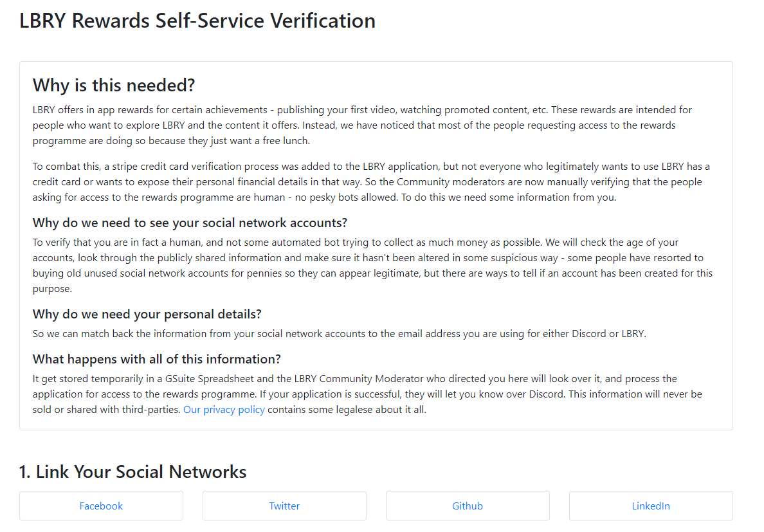This screenshot has width=764, height=532.
Task: Select LinkedIn as social network
Action: (x=651, y=506)
